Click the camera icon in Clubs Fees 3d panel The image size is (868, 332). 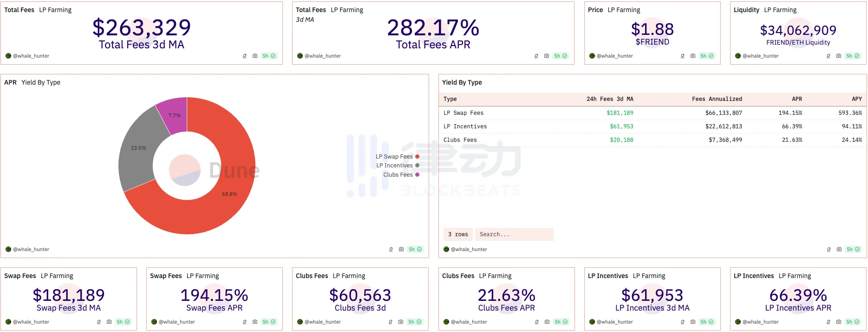click(x=400, y=322)
